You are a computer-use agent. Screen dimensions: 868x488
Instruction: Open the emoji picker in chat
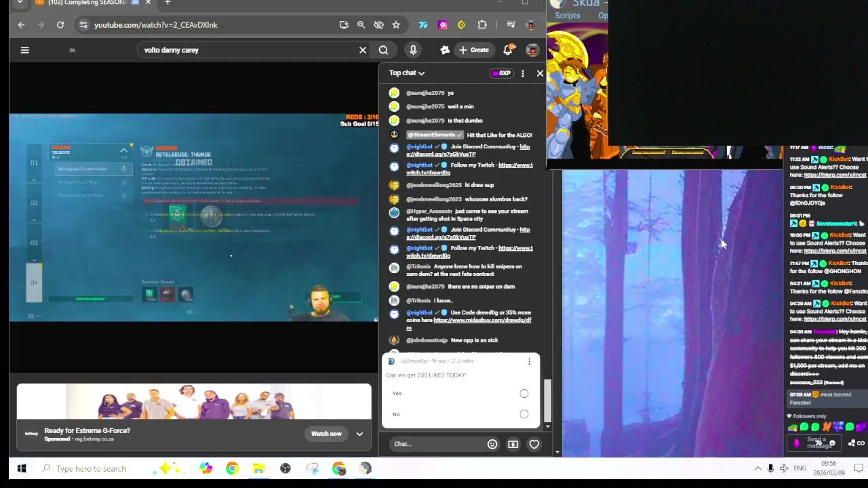click(492, 445)
